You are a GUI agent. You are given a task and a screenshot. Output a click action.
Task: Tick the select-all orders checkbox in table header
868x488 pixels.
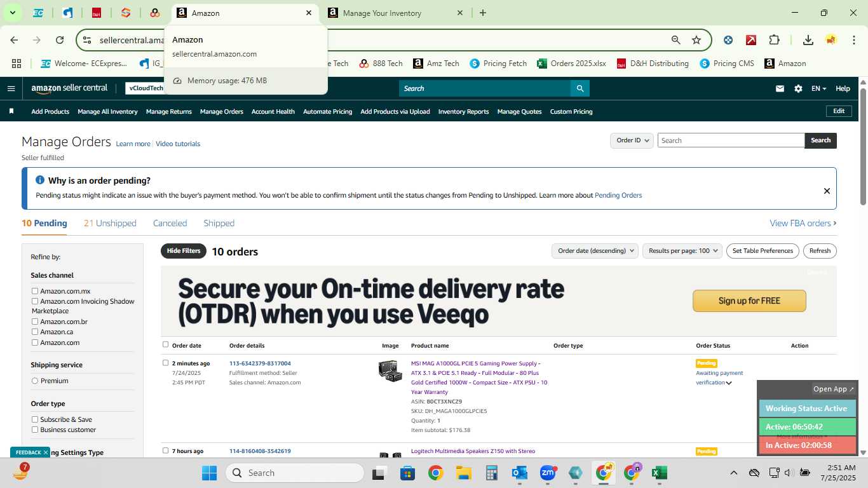(x=165, y=344)
